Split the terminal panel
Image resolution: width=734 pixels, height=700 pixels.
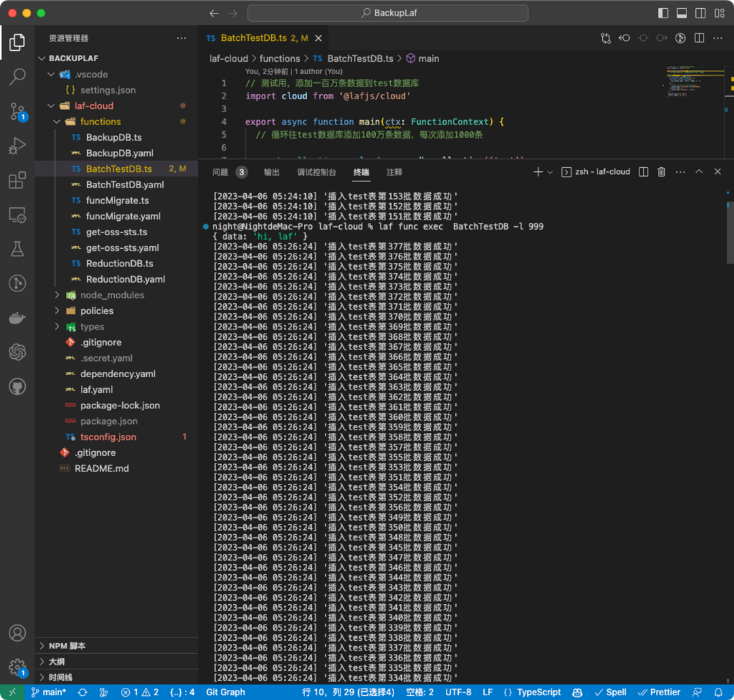tap(644, 172)
